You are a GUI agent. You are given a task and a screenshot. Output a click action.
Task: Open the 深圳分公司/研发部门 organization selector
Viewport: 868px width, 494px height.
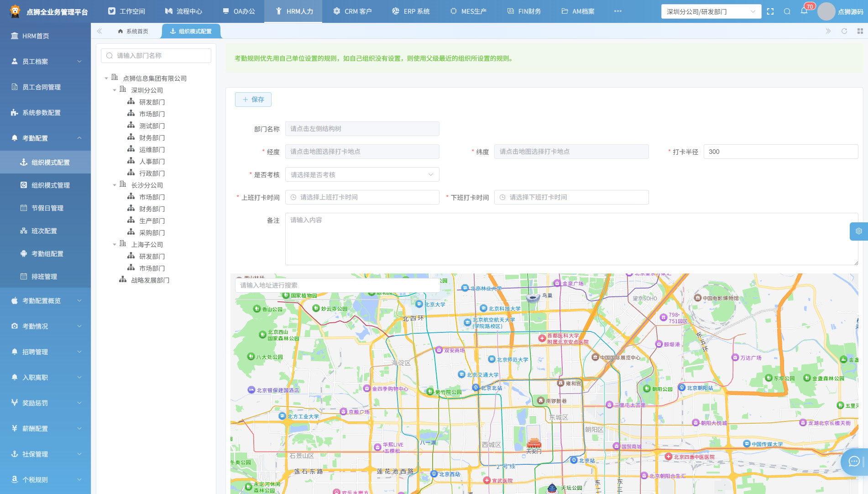(x=711, y=11)
